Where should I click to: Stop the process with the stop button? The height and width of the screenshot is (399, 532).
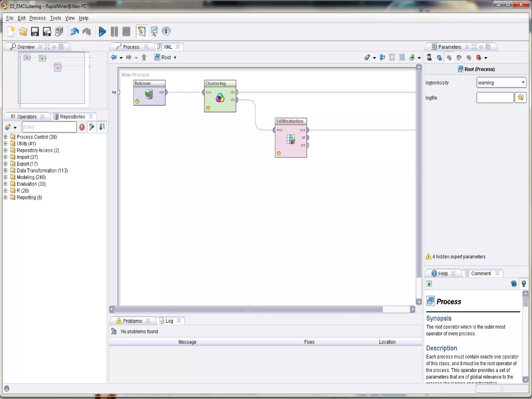click(x=126, y=31)
